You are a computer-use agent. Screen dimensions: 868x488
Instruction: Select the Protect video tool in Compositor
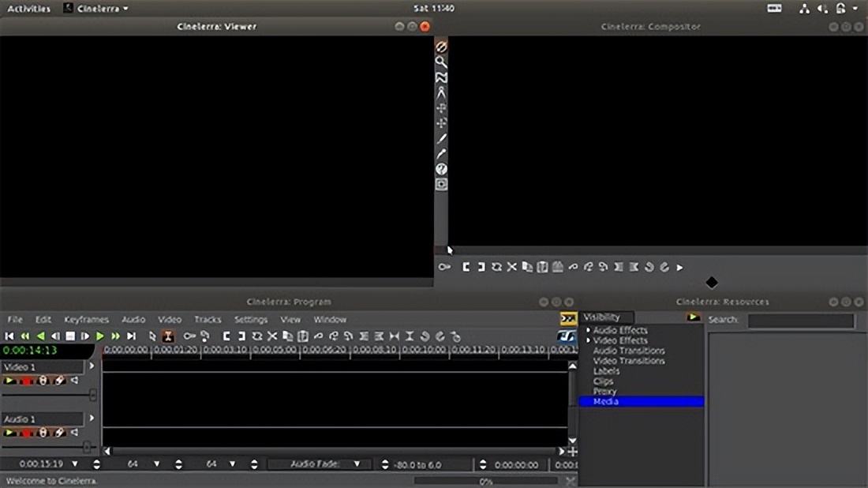pos(441,47)
